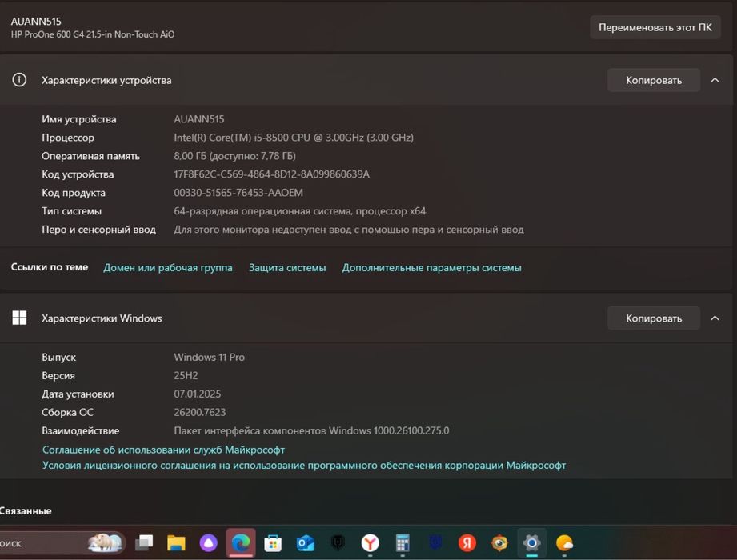This screenshot has height=560, width=737.
Task: Open the eye image viewer icon in taskbar
Action: 499,543
